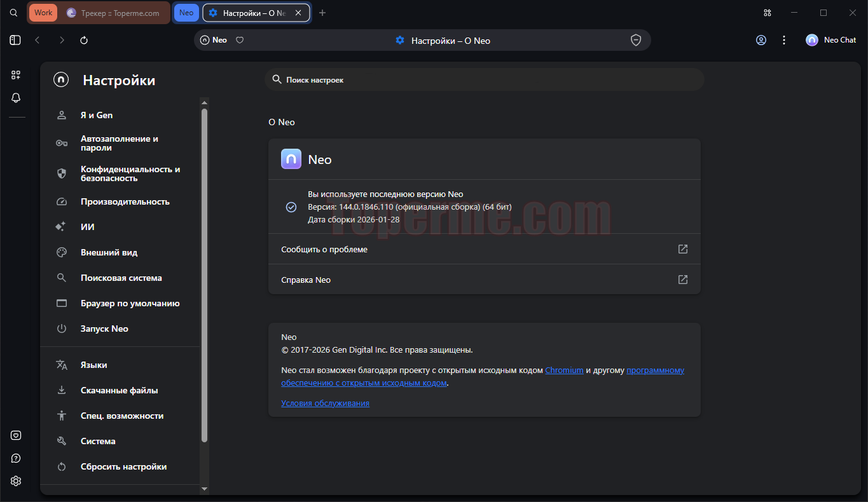Image resolution: width=868 pixels, height=502 pixels.
Task: Click the sidebar scrollbar down arrow
Action: [204, 489]
